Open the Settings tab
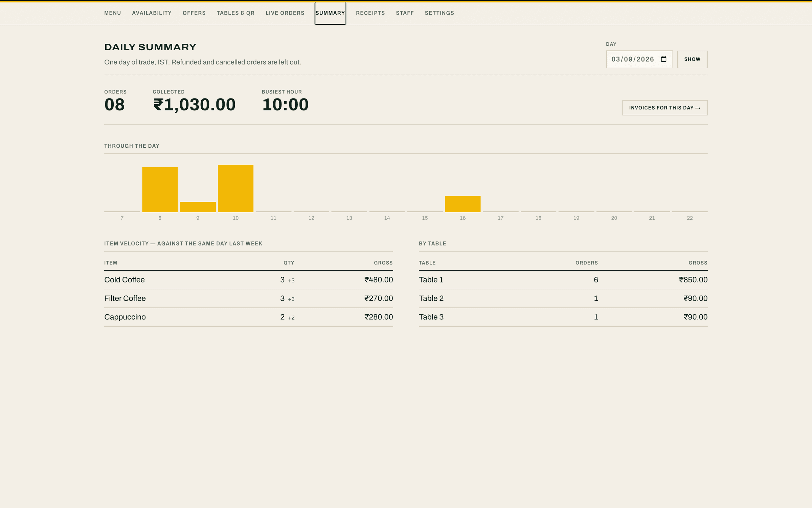The width and height of the screenshot is (812, 508). 439,13
